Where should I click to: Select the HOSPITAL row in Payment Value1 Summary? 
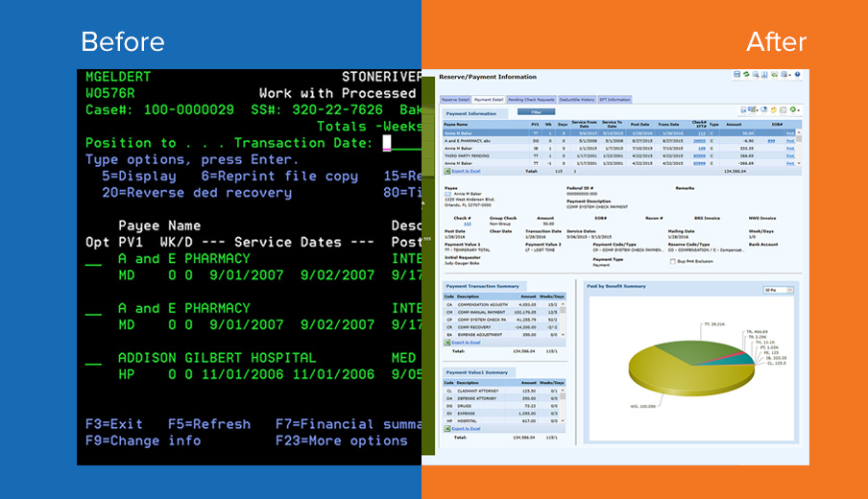click(501, 421)
